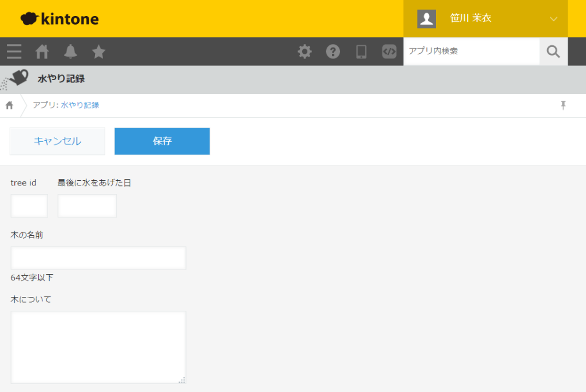Focus the 木について text area
The height and width of the screenshot is (392, 586).
(x=98, y=347)
